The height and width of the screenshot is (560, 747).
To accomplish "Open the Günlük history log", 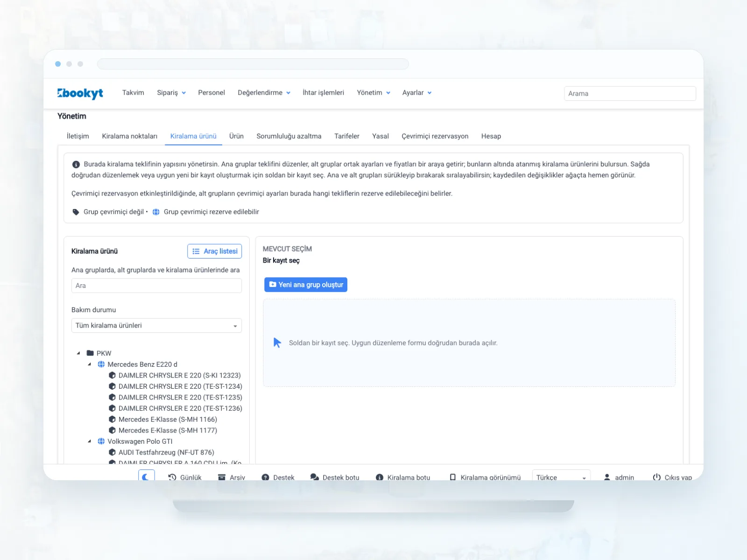I will (185, 477).
